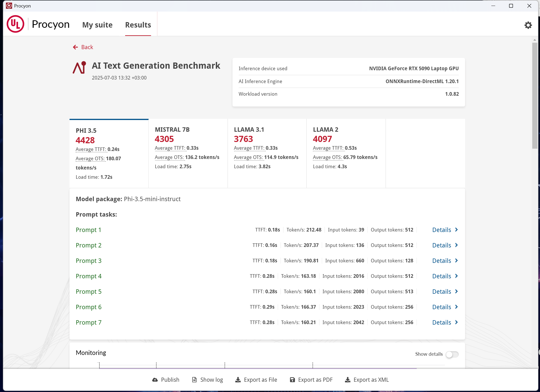The image size is (540, 392).
Task: Click the Export as XML download icon
Action: [x=348, y=380]
